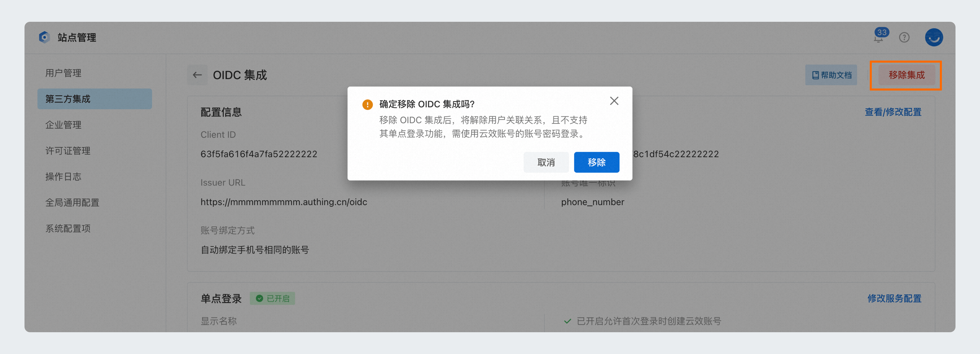Go back using the arrow beside OIDC 集成
Image resolution: width=980 pixels, height=354 pixels.
click(197, 75)
